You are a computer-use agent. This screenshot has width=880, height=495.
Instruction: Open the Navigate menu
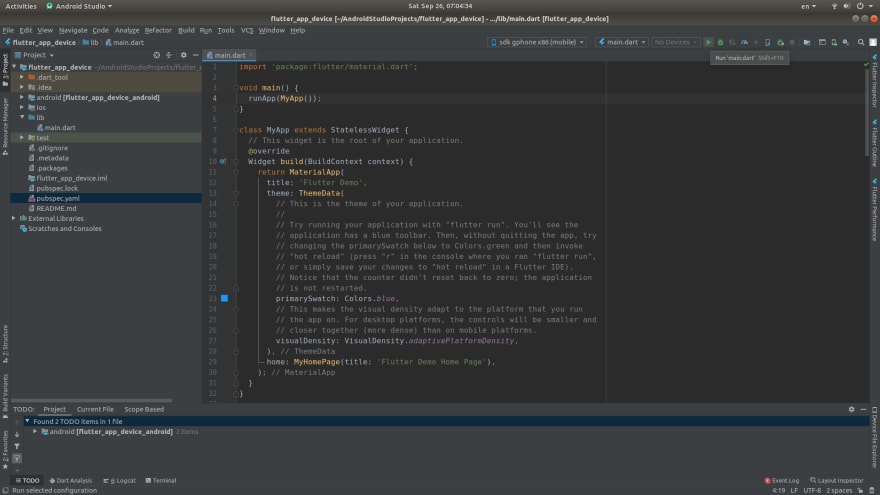tap(73, 30)
